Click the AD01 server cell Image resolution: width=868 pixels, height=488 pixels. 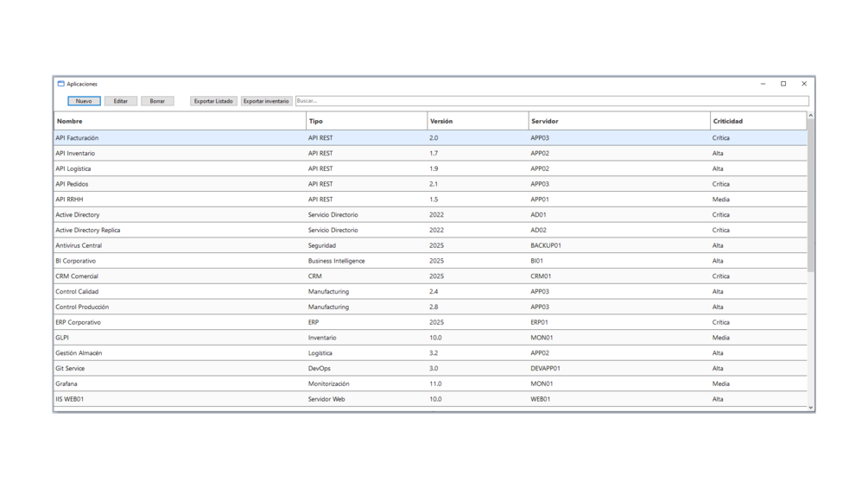click(x=539, y=215)
